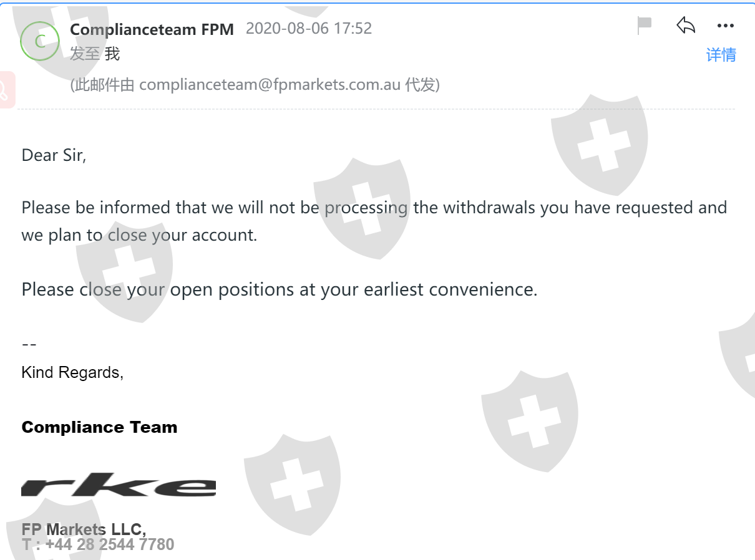Flag this email message
This screenshot has height=560, width=755.
[645, 26]
